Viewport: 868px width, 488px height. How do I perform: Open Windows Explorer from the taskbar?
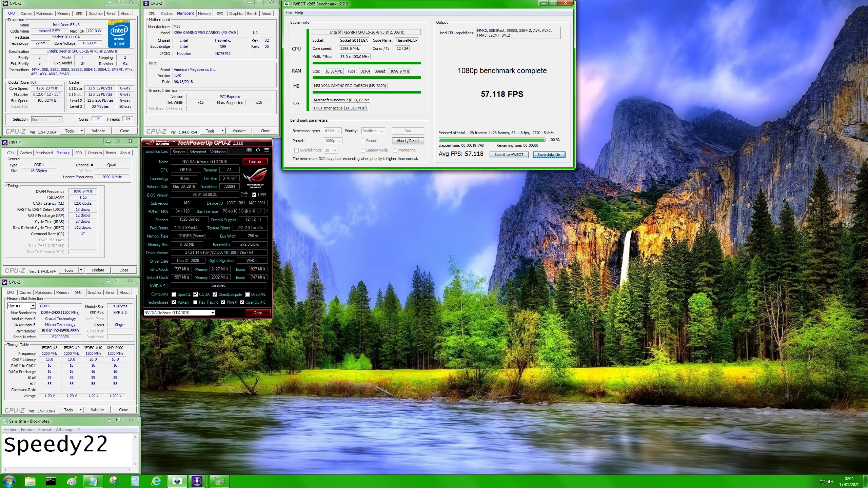30,481
